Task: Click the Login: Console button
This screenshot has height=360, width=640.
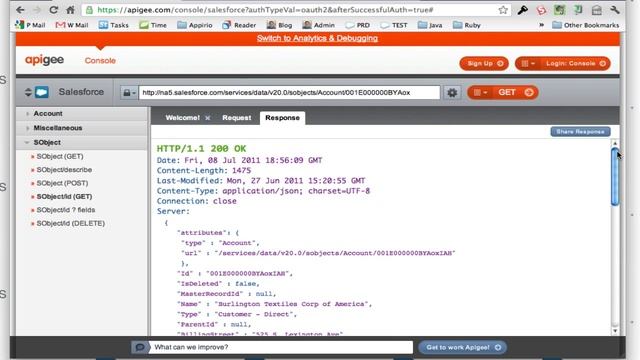Action: click(575, 63)
